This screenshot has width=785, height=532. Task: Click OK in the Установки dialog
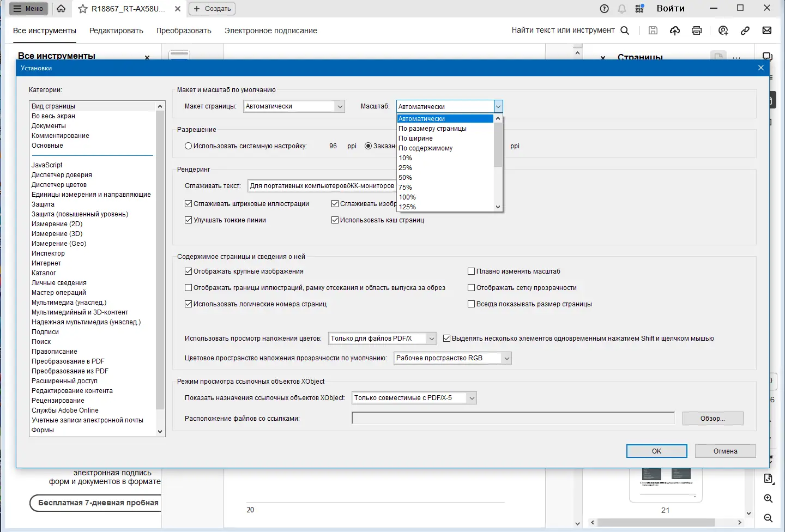tap(657, 451)
